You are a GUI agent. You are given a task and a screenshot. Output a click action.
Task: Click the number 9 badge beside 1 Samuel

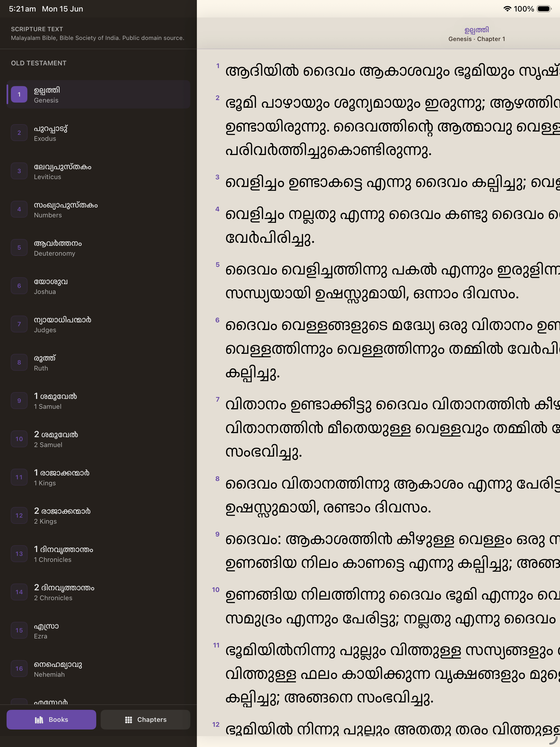[19, 401]
